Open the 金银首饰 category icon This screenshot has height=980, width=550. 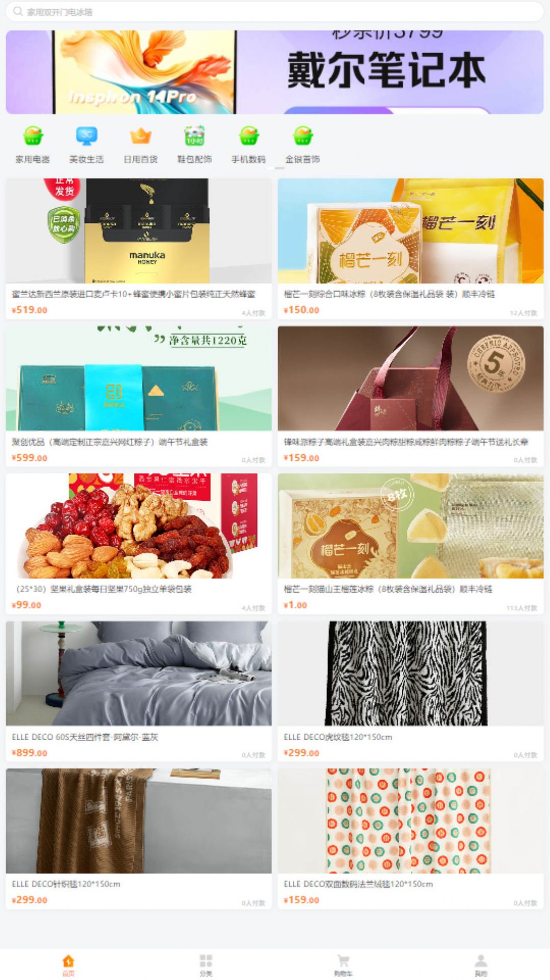pyautogui.click(x=303, y=136)
